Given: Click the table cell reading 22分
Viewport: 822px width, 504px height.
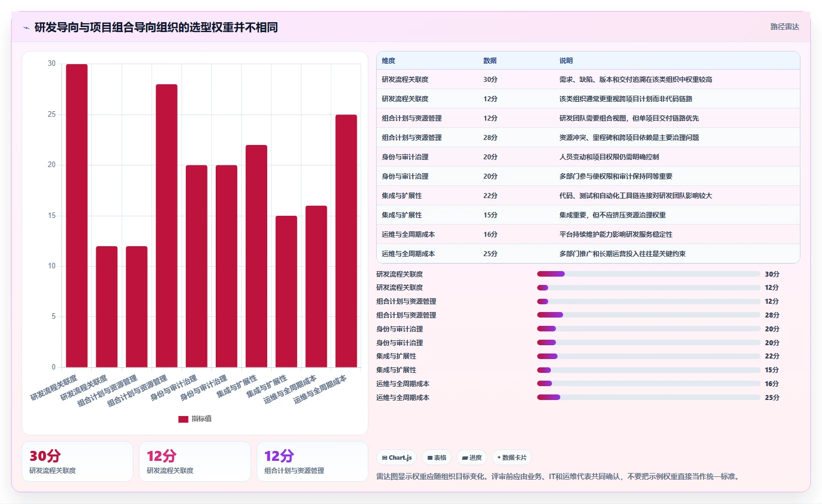Looking at the screenshot, I should (x=490, y=196).
